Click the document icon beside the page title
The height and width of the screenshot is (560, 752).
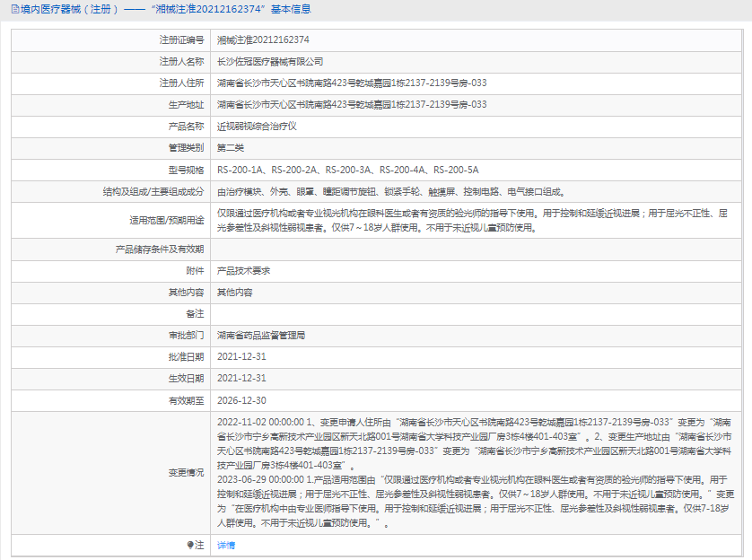15,9
